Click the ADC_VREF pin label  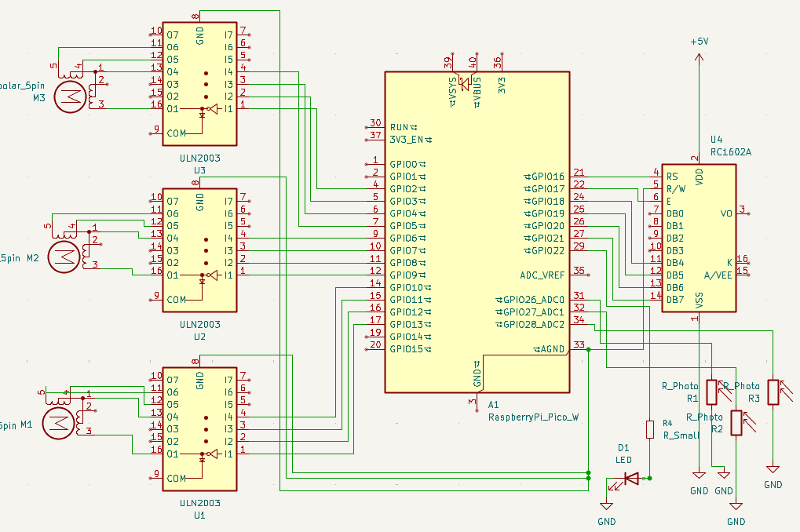pos(542,275)
